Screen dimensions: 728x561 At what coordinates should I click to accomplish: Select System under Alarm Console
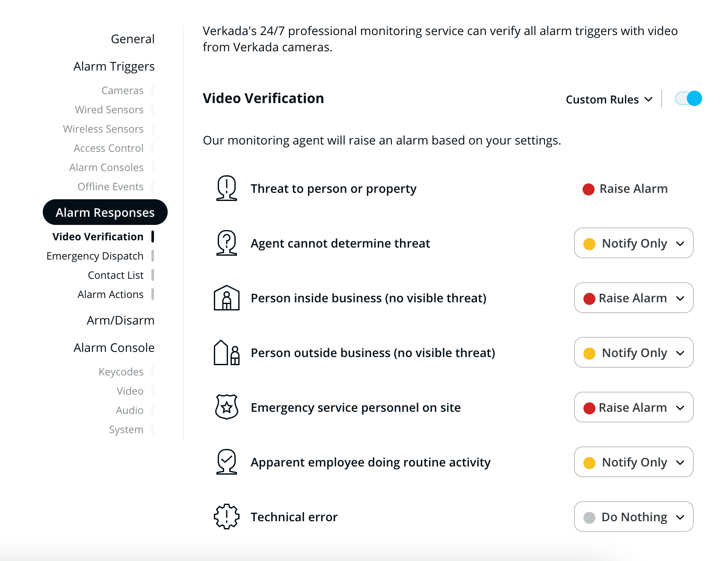click(126, 429)
